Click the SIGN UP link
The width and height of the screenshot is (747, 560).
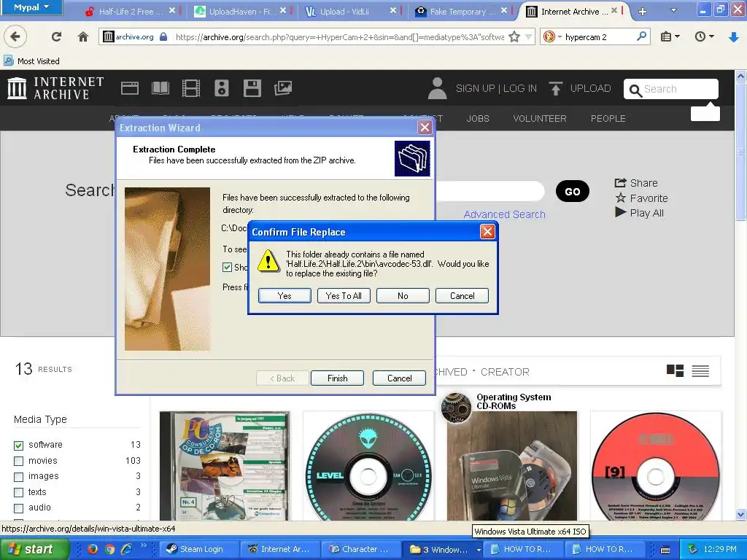(x=475, y=88)
